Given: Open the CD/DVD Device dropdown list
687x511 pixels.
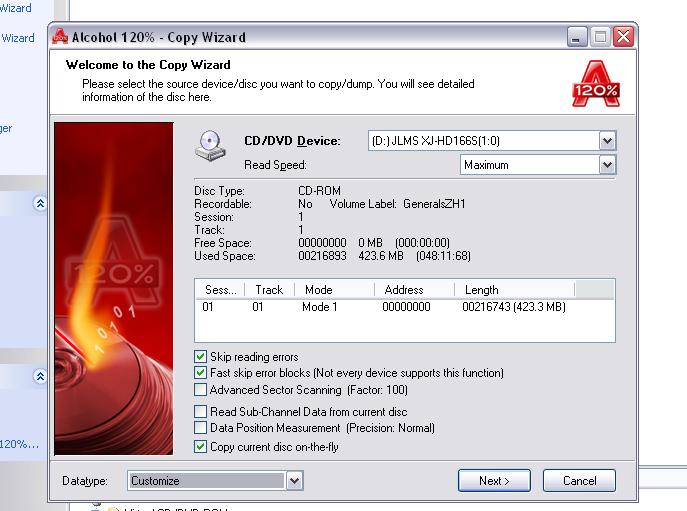Looking at the screenshot, I should pyautogui.click(x=607, y=141).
